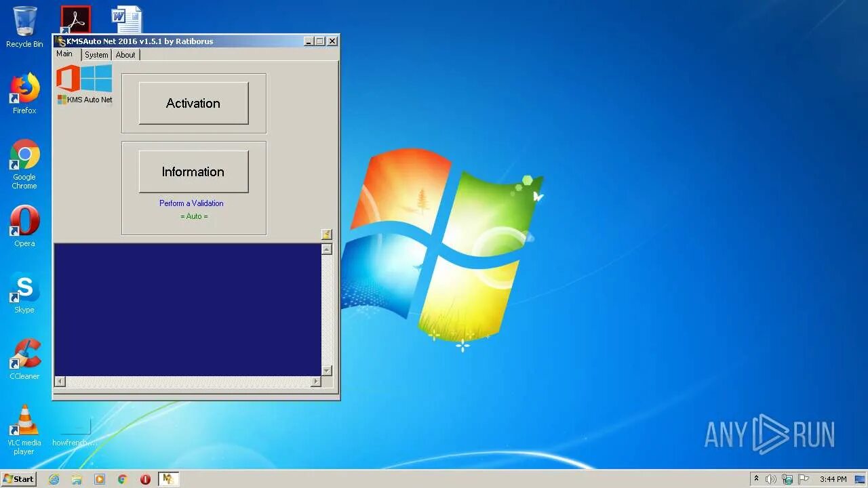Open Internet Explorer from the taskbar
This screenshot has height=488, width=868.
point(54,479)
